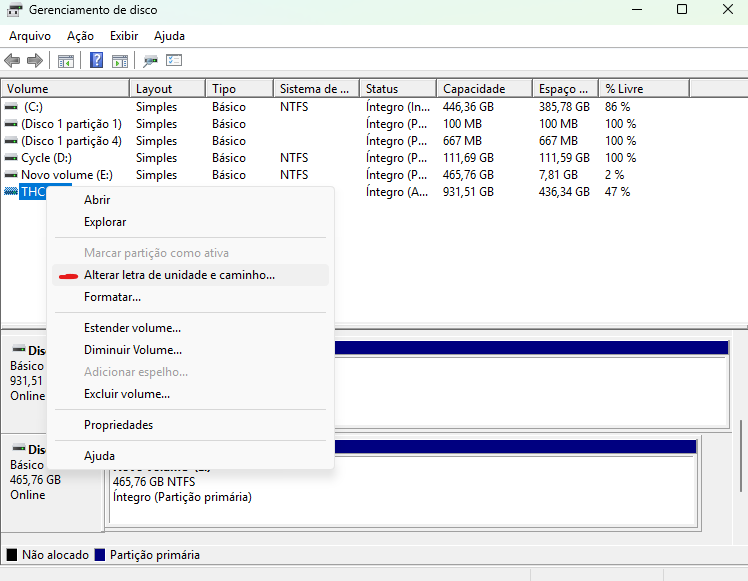
Task: Choose Ajuda at bottom of context menu
Action: click(x=190, y=456)
